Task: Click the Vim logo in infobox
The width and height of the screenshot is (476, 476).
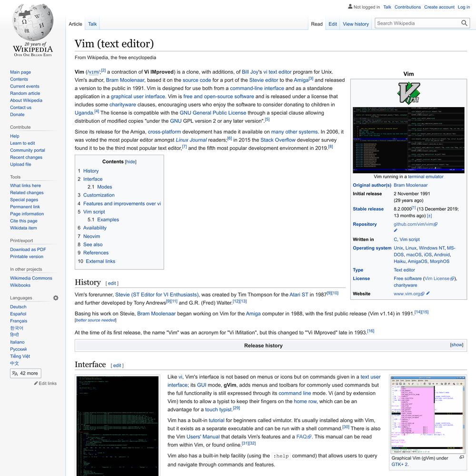Action: tap(408, 93)
